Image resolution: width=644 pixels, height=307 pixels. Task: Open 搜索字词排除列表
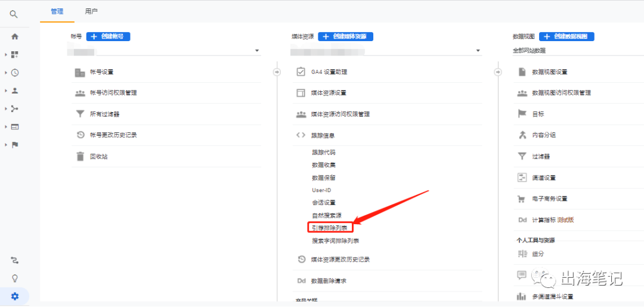(x=336, y=241)
